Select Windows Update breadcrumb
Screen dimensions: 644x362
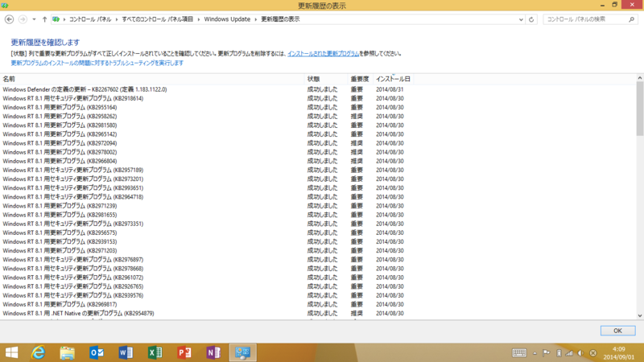(227, 19)
